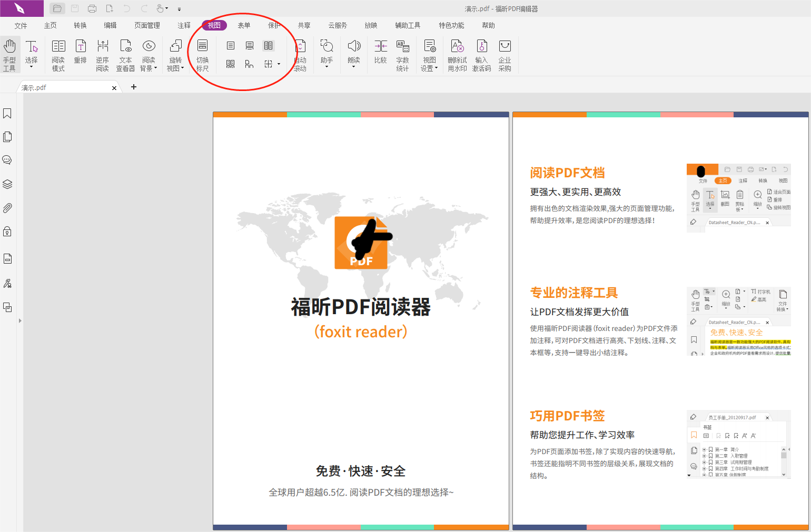Open enterprise purchase (企业采购)
Viewport: 811px width, 532px height.
pos(505,54)
